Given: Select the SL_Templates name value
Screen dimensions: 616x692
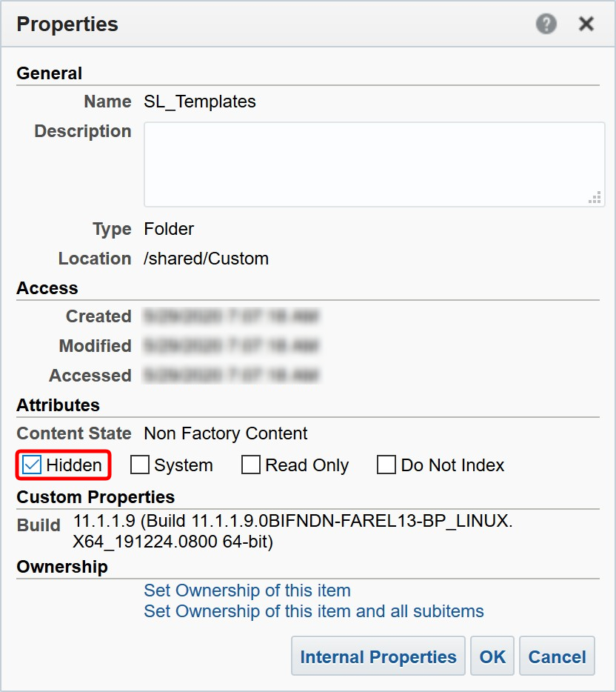Looking at the screenshot, I should [x=200, y=102].
